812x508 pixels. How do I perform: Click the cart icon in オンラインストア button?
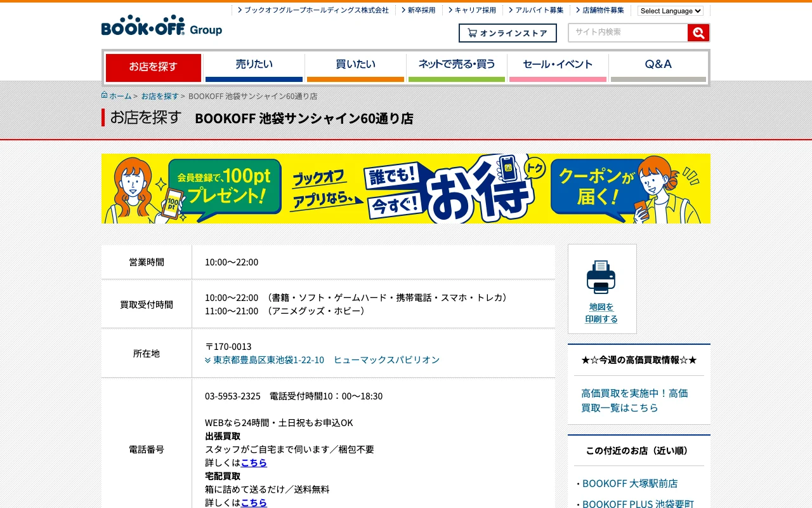point(472,33)
